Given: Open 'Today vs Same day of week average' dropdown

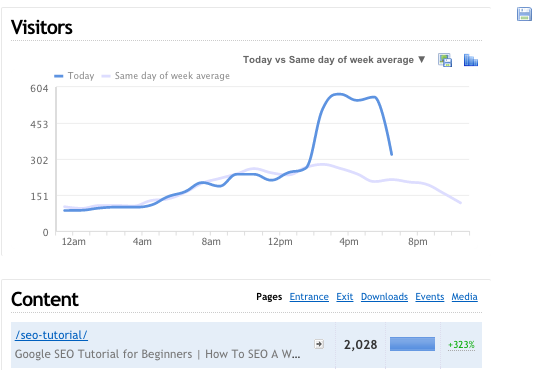Looking at the screenshot, I should pos(334,60).
